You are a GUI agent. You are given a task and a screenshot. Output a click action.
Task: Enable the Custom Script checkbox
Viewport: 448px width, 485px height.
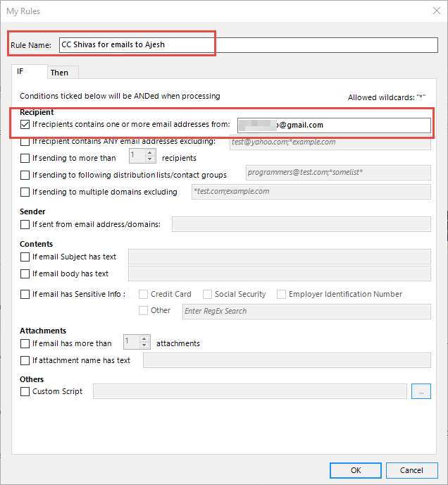point(25,391)
